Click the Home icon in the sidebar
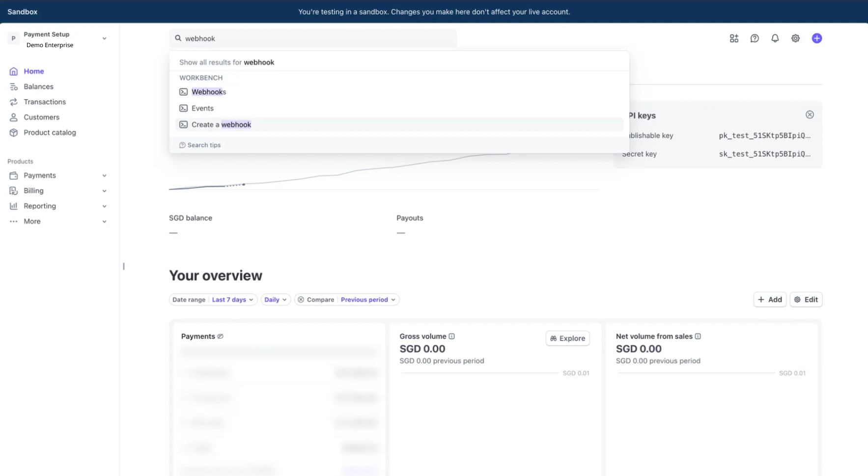Viewport: 868px width, 476px height. (14, 71)
